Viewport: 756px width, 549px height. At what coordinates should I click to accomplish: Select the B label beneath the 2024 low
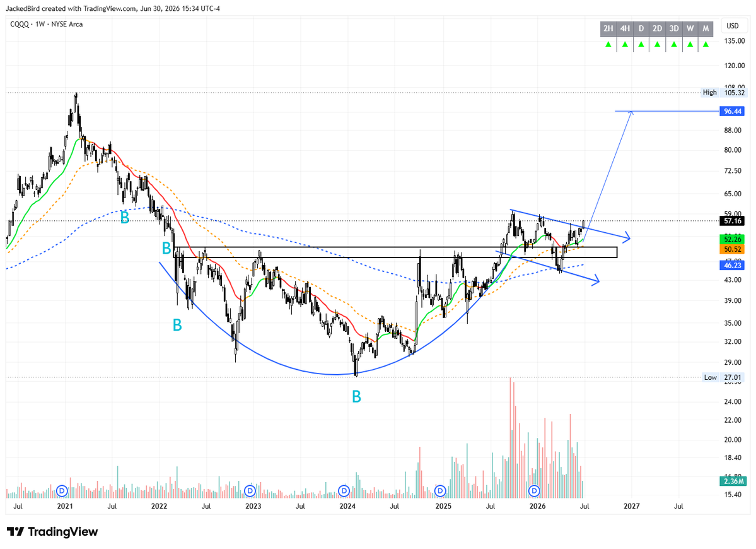(356, 396)
